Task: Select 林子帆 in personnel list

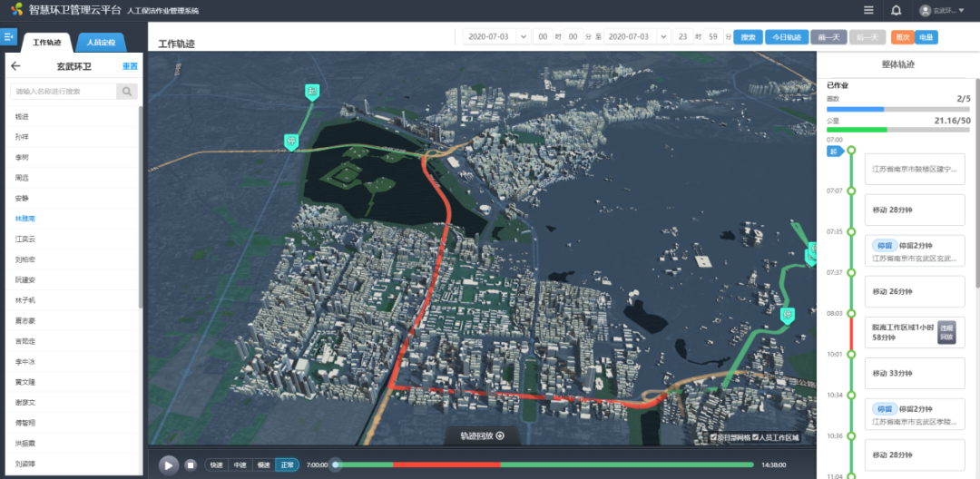Action: point(73,299)
